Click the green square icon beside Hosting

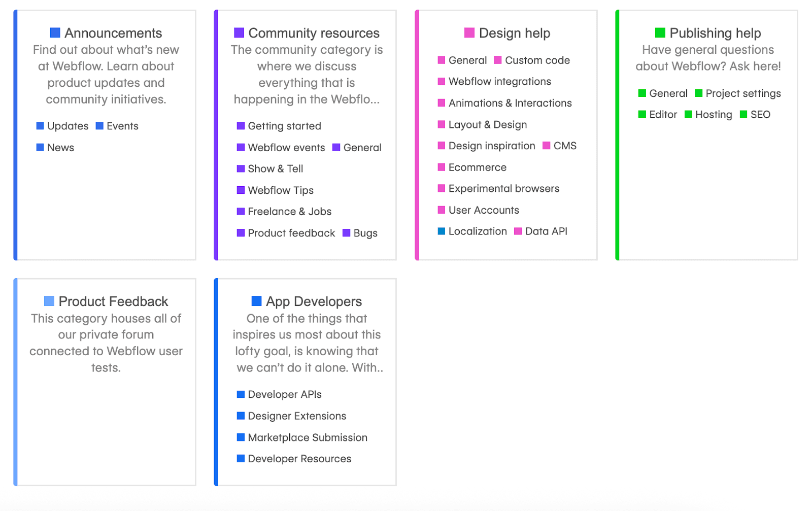click(688, 114)
